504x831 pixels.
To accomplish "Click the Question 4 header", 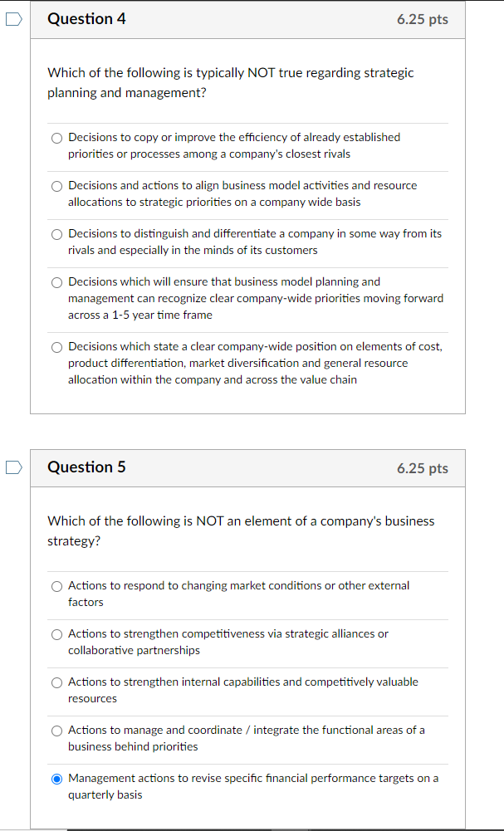I will pos(86,18).
